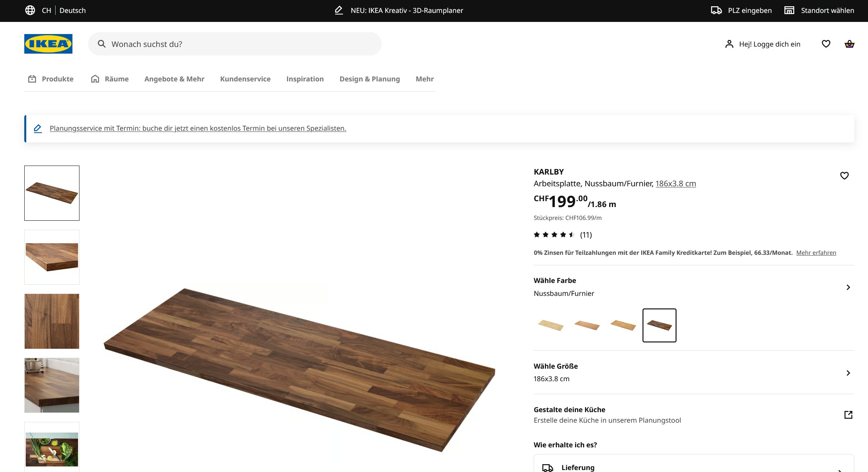Save KARLBY to favourites with the heart
This screenshot has width=868, height=472.
point(844,176)
